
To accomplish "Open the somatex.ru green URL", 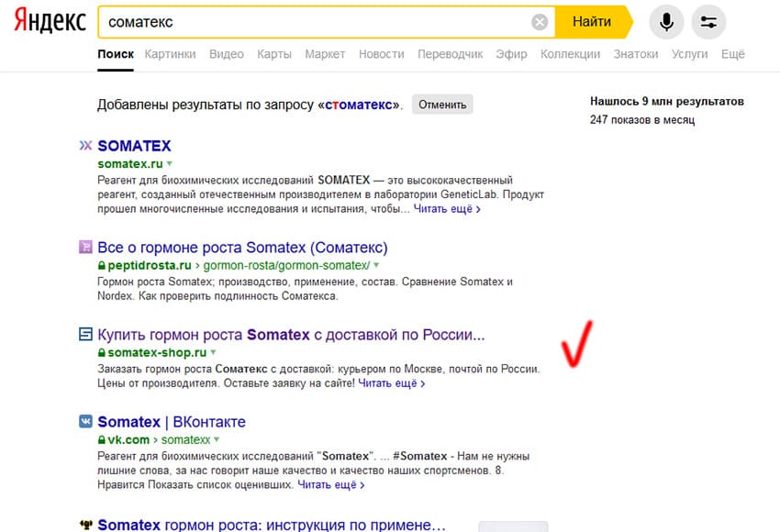I will (130, 164).
